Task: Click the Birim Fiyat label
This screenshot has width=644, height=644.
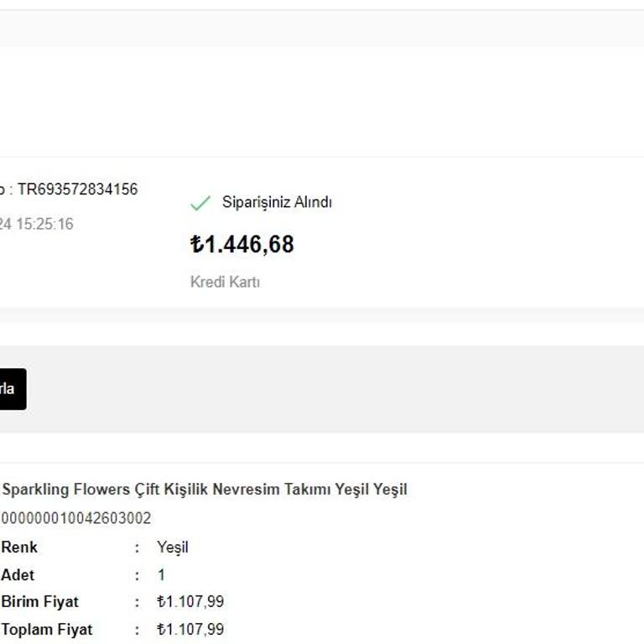Action: pyautogui.click(x=40, y=602)
